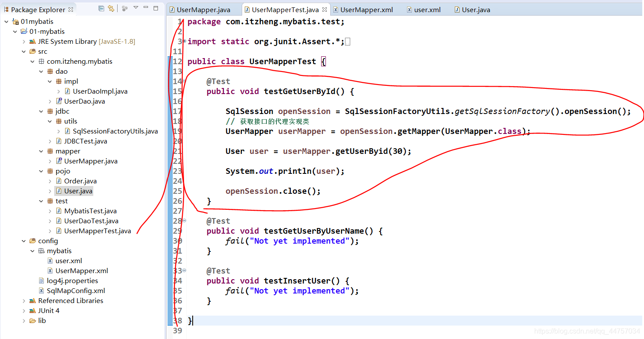Expand folded imports on line 3

(x=184, y=41)
